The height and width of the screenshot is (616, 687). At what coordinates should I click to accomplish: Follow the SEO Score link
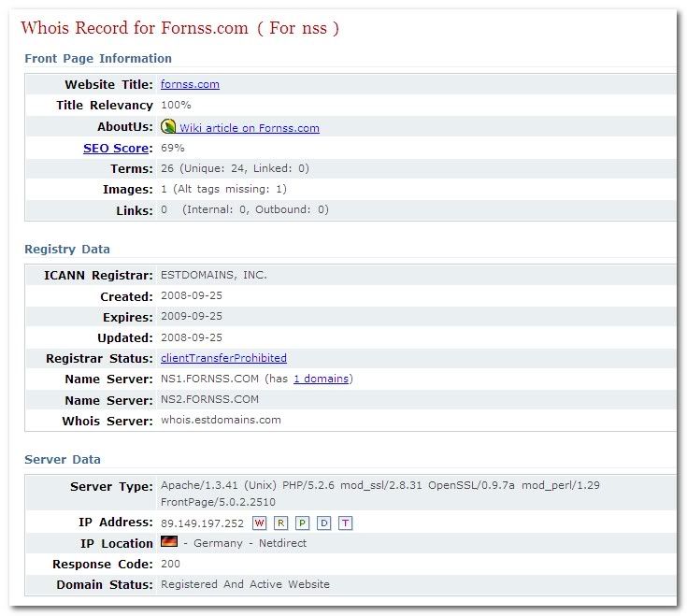[x=116, y=148]
